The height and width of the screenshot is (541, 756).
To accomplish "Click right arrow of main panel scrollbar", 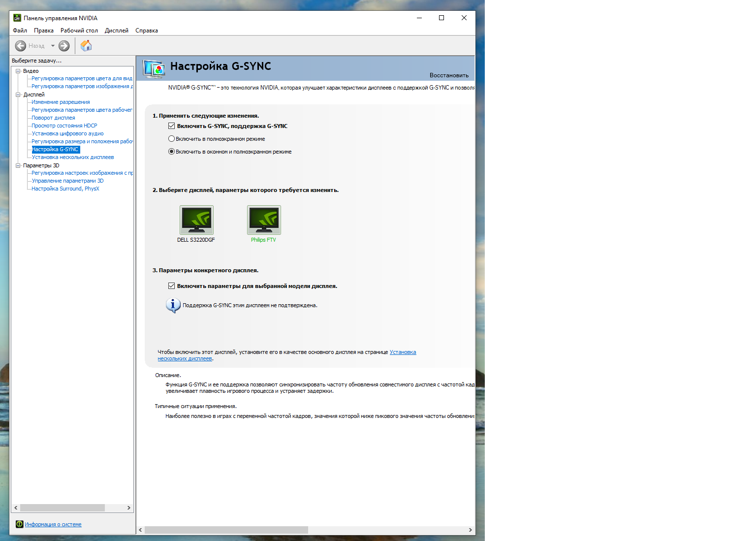I will (471, 530).
